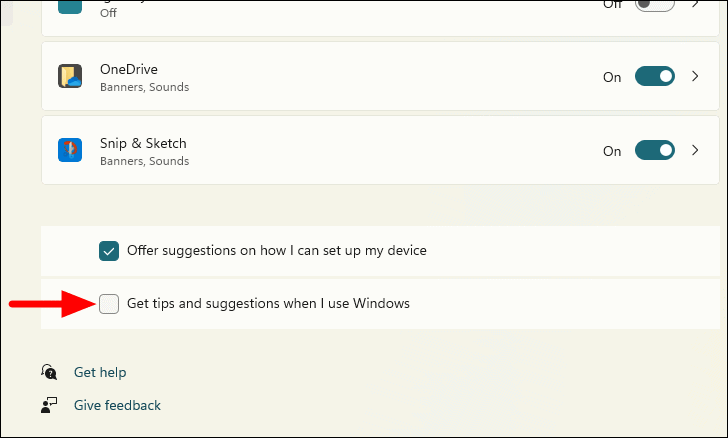This screenshot has height=438, width=728.
Task: Select the Snip & Sketch row title
Action: pyautogui.click(x=143, y=143)
